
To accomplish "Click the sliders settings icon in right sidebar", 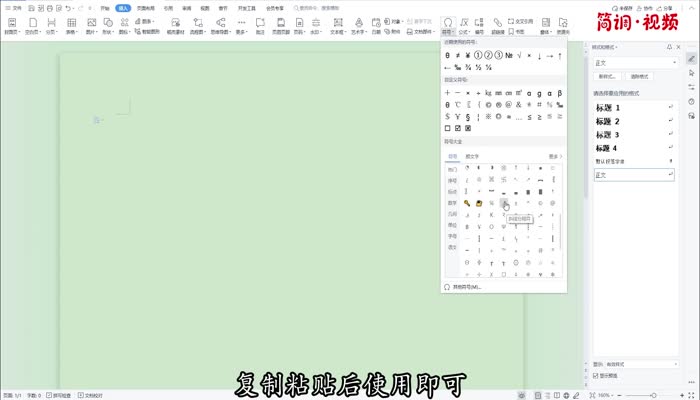I will point(692,87).
